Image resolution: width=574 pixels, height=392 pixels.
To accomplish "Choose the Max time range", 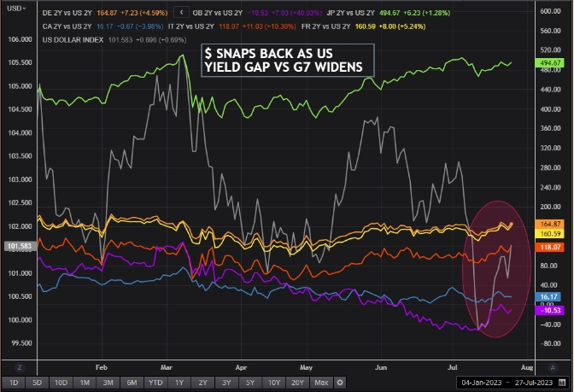I will click(x=319, y=382).
